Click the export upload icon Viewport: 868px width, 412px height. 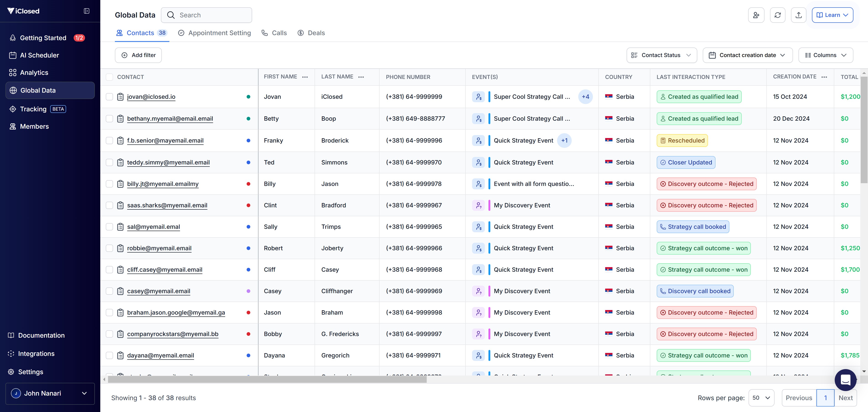798,15
